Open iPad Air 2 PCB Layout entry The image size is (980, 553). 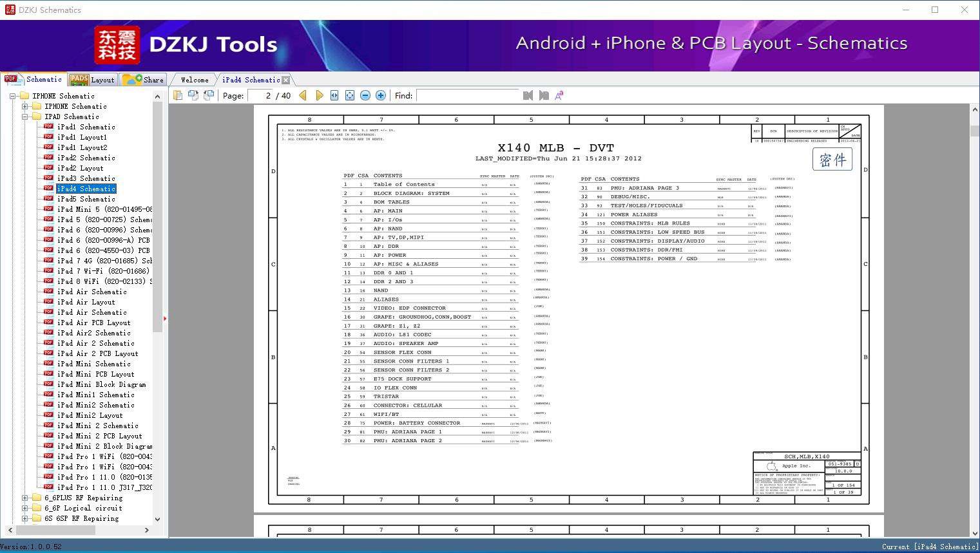point(98,353)
